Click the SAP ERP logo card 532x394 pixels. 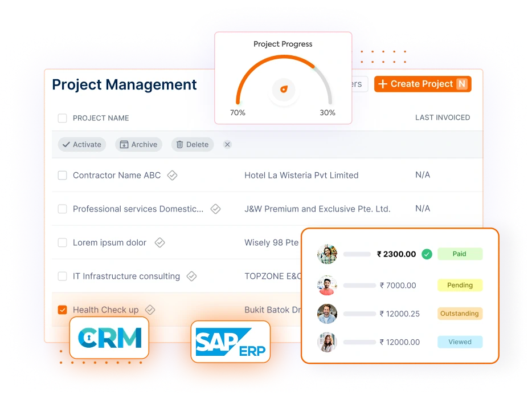point(231,342)
